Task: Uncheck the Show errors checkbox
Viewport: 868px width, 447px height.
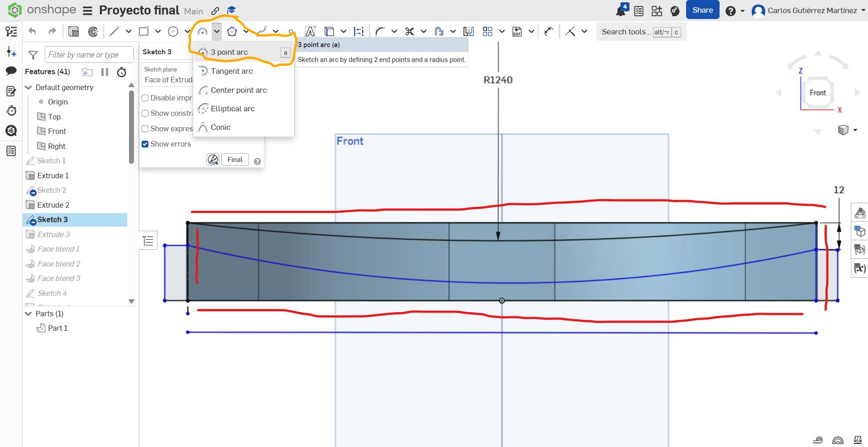Action: click(x=145, y=144)
